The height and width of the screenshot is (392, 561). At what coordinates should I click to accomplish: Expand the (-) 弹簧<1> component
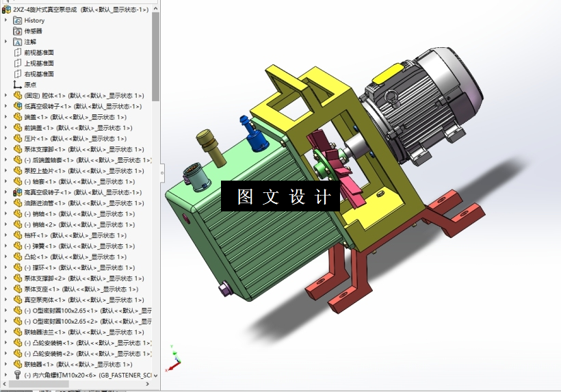point(5,246)
